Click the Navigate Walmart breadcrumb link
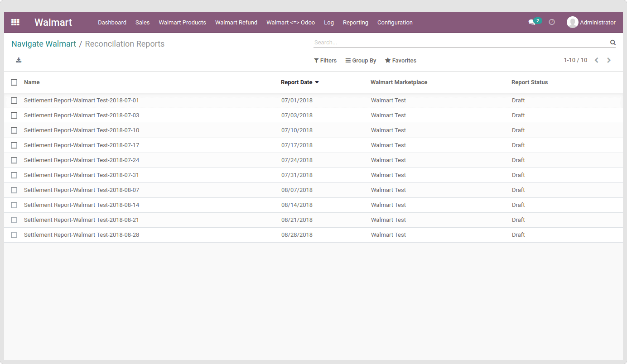Screen dimensions: 627x364 pyautogui.click(x=44, y=44)
